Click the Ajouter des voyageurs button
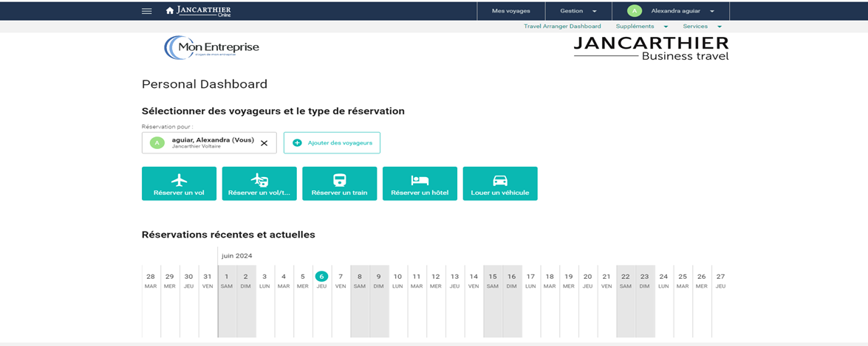The image size is (868, 346). (332, 142)
